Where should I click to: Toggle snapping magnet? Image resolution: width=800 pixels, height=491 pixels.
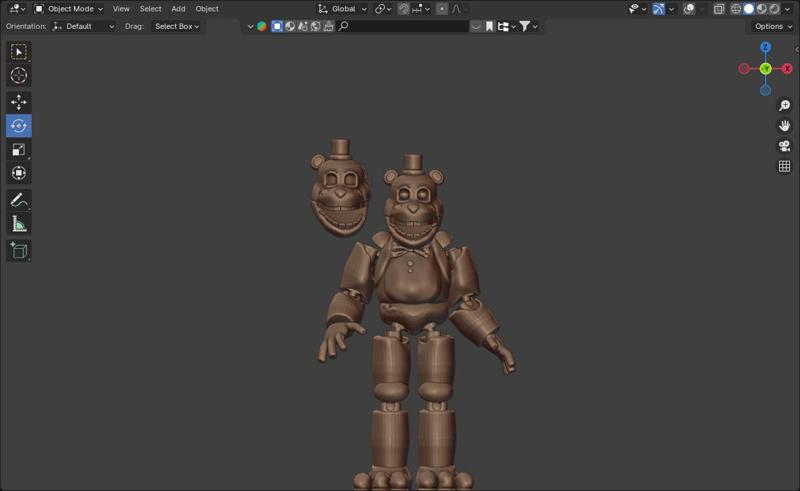[x=403, y=9]
